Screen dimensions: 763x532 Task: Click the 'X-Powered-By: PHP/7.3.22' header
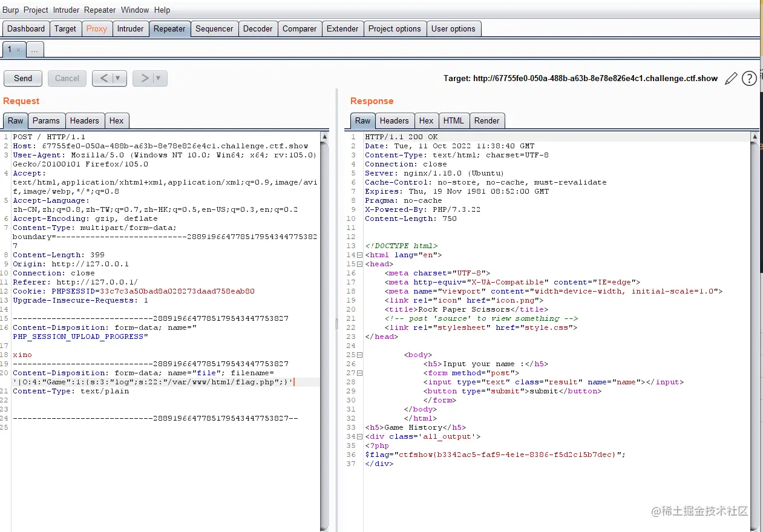click(423, 210)
